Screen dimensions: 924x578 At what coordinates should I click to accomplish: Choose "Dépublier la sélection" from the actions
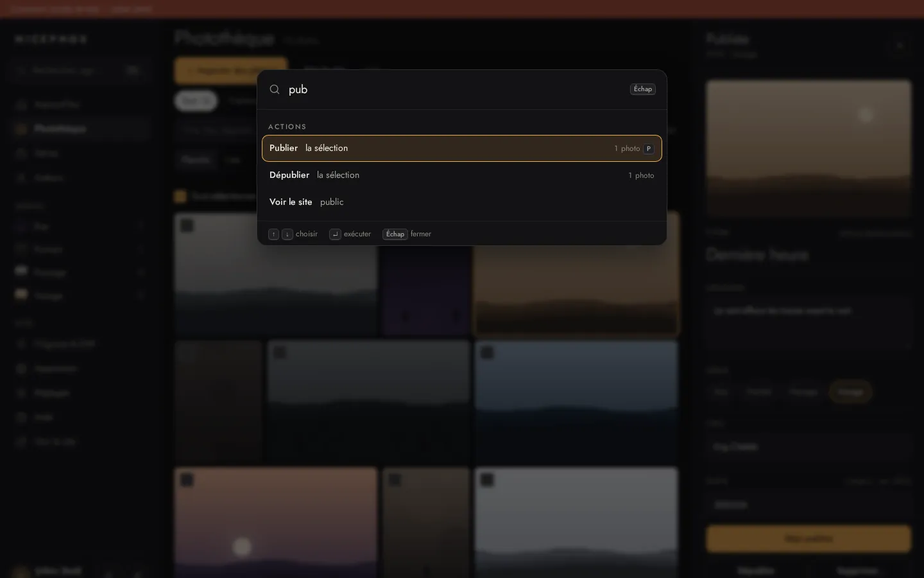coord(462,175)
